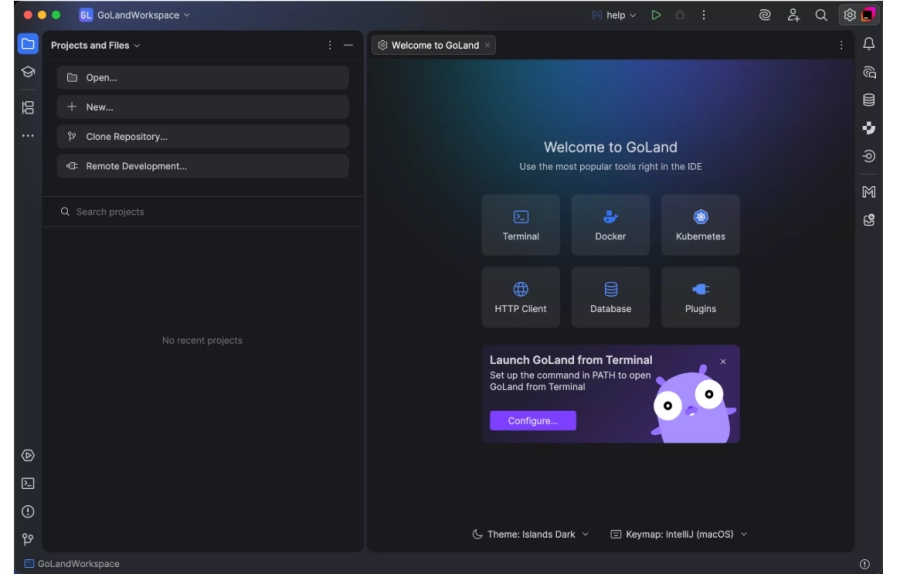This screenshot has width=900, height=574.
Task: Open the Docker tile
Action: [x=611, y=225]
